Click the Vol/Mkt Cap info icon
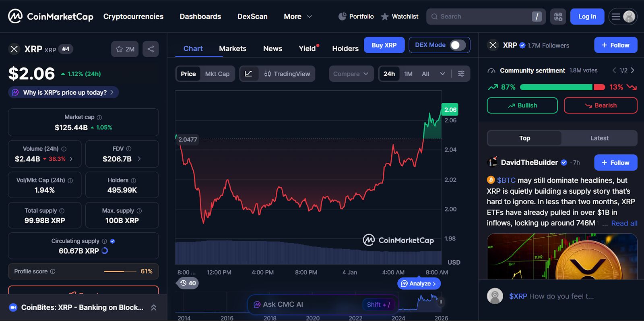644x321 pixels. pos(70,180)
